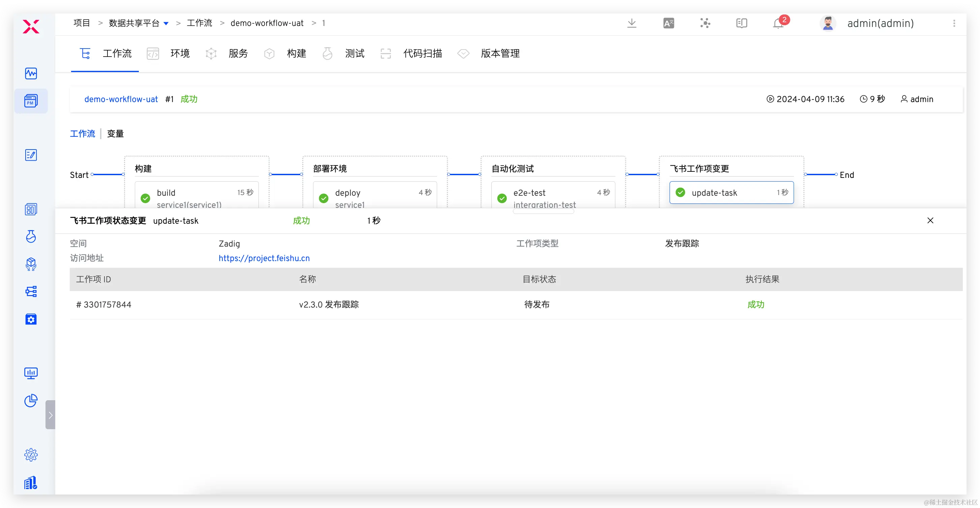Viewport: 980px width, 508px height.
Task: Switch to the 环境 tab
Action: point(180,54)
